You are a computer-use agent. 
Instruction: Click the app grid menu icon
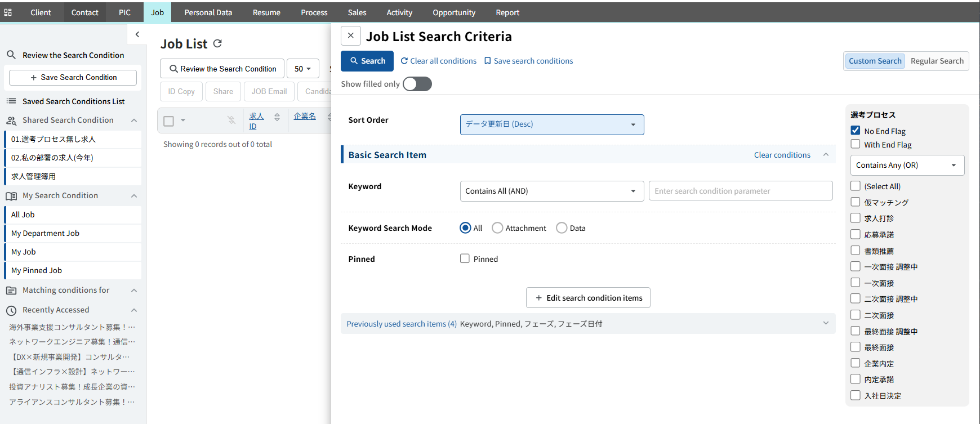8,12
